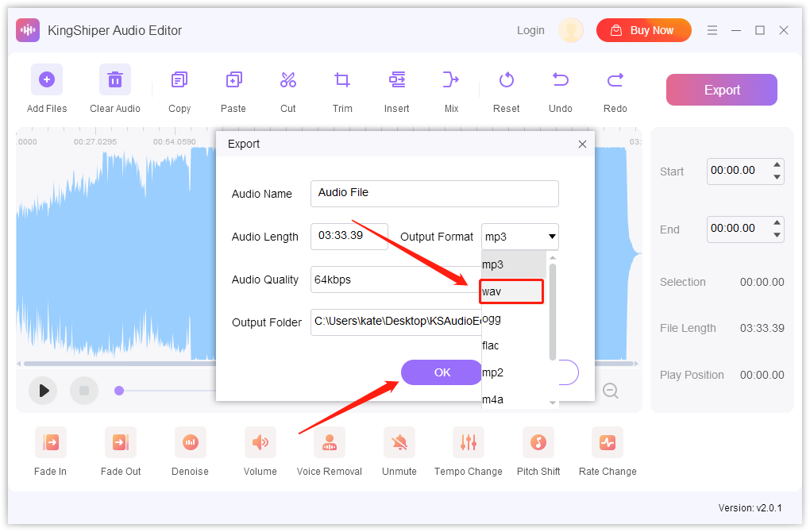Image resolution: width=810 pixels, height=532 pixels.
Task: Select flac from the format list
Action: pyautogui.click(x=514, y=345)
